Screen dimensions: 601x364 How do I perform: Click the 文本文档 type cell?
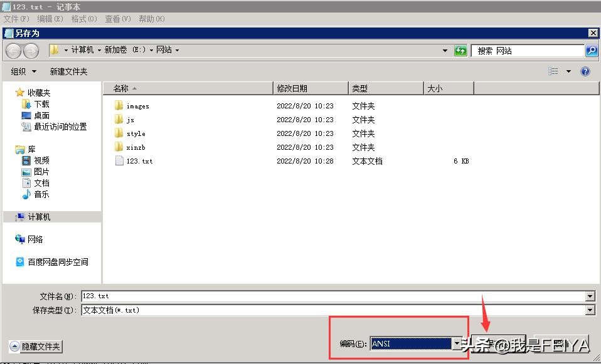tap(367, 161)
